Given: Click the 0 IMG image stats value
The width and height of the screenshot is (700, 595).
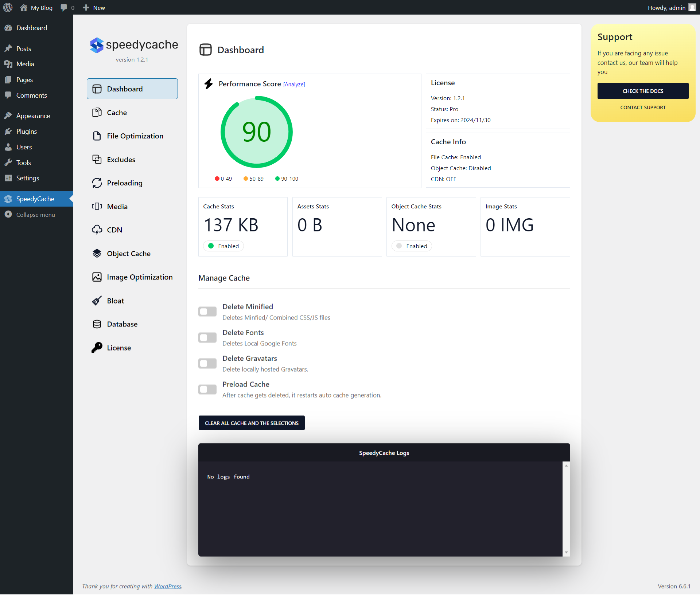Looking at the screenshot, I should point(509,225).
